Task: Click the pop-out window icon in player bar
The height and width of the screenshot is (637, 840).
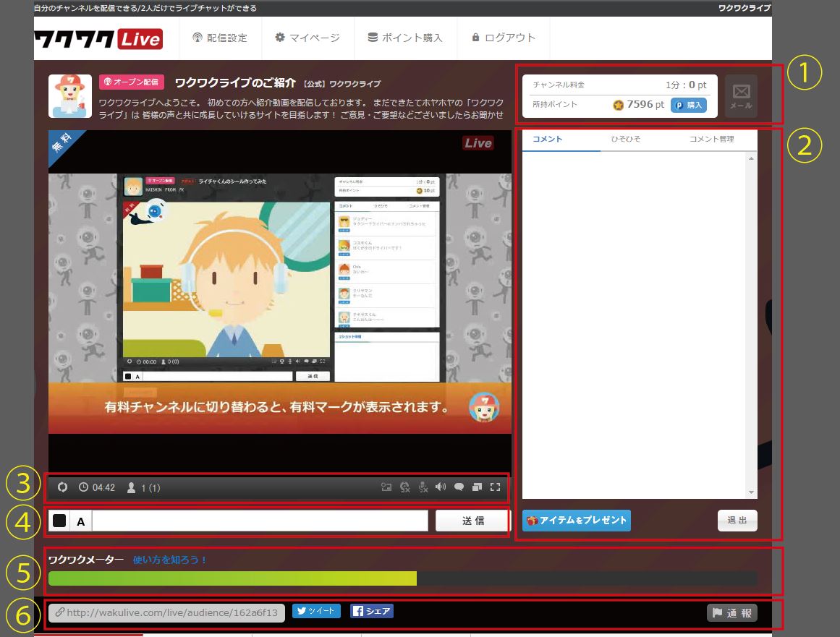Action: [478, 487]
